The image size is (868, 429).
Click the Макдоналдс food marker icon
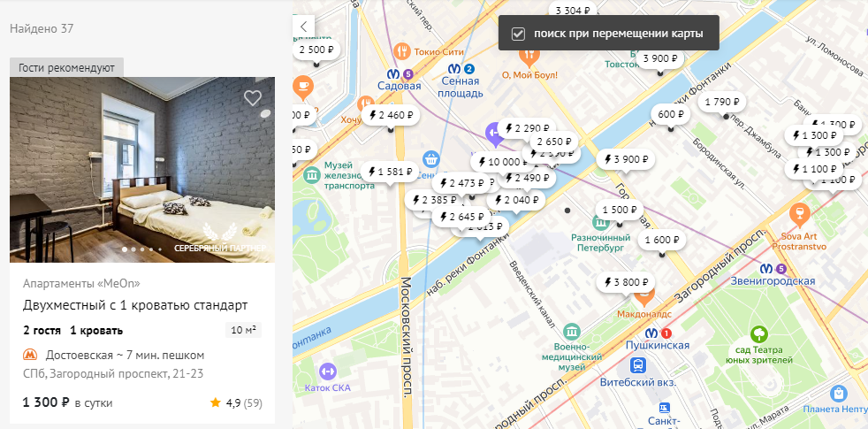point(644,297)
